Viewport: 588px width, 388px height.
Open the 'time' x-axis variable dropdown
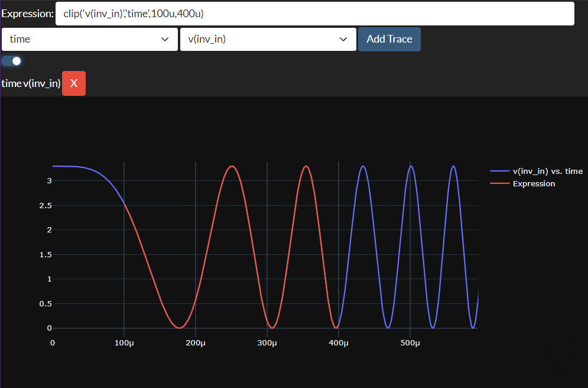click(89, 40)
